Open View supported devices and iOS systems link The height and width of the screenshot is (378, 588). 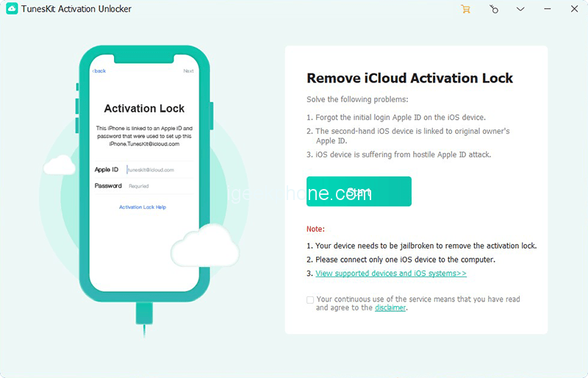391,274
